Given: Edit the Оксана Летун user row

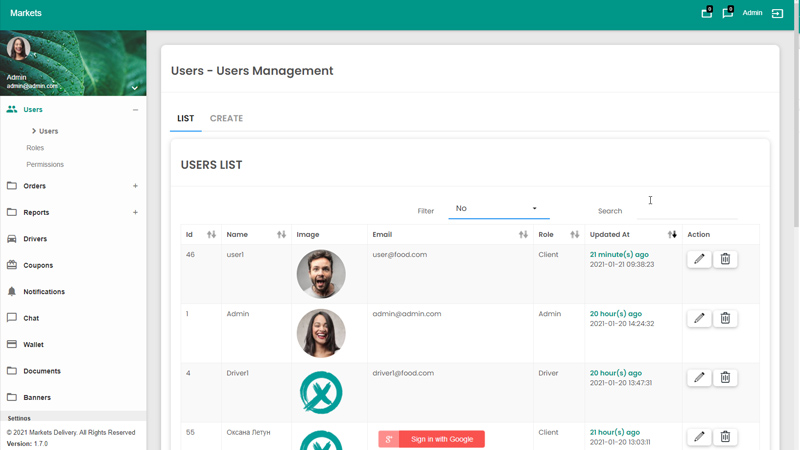Looking at the screenshot, I should [x=699, y=437].
